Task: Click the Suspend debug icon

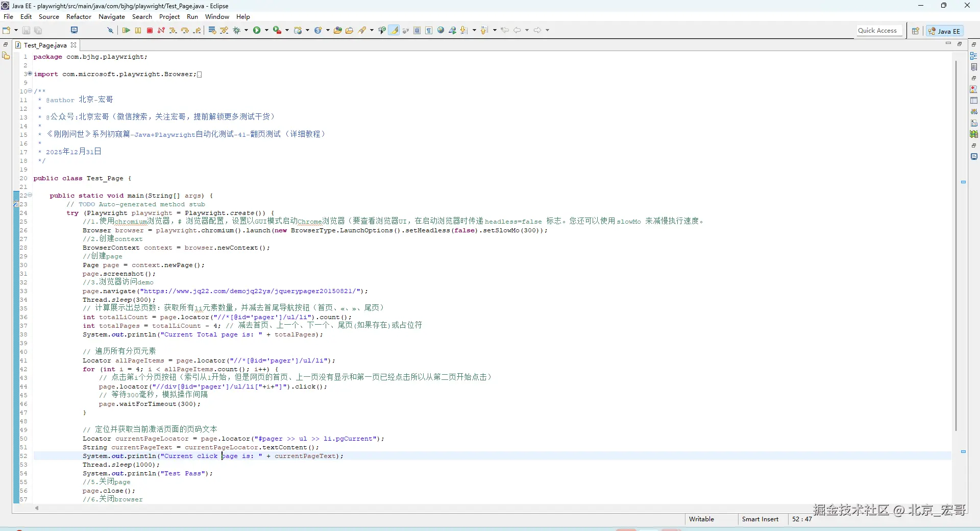Action: (138, 31)
